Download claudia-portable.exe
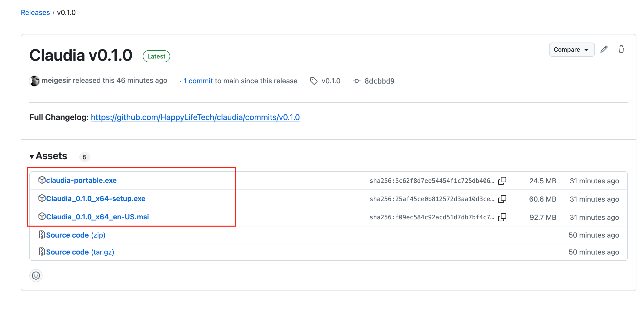This screenshot has width=644, height=310. point(81,180)
